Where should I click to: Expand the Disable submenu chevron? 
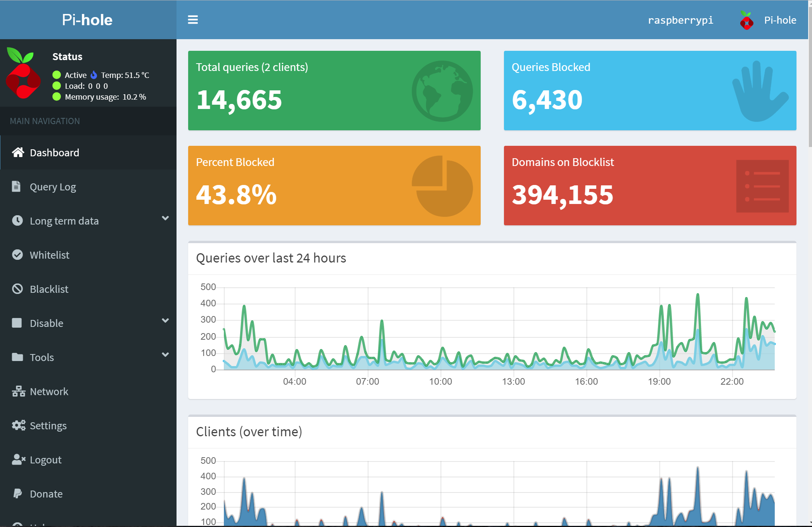click(x=165, y=321)
